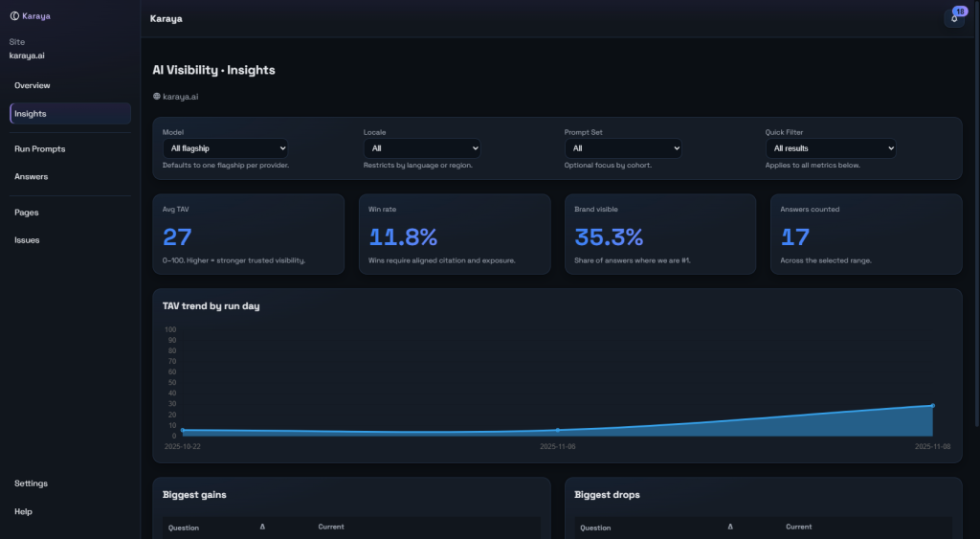Screen dimensions: 980x539
Task: Click the Question column header under Biggest drops
Action: [595, 528]
